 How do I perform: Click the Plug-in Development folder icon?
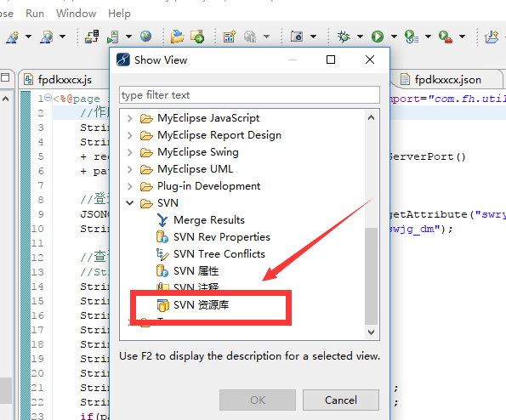[146, 186]
